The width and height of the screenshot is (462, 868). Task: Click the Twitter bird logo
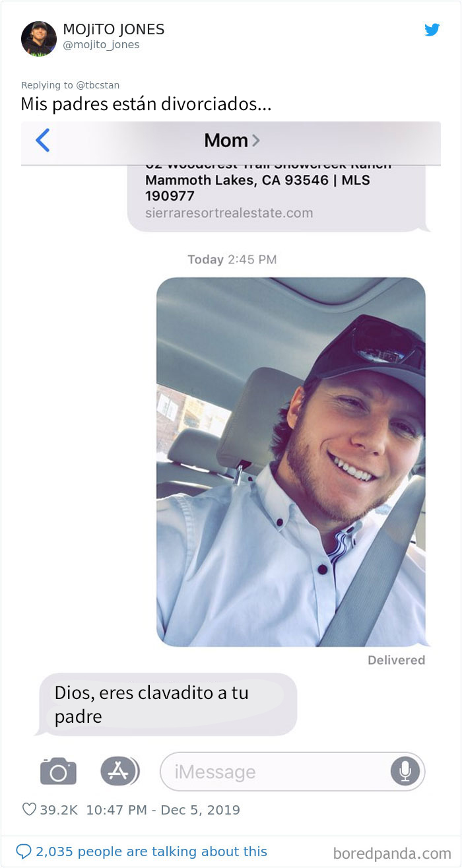coord(432,30)
